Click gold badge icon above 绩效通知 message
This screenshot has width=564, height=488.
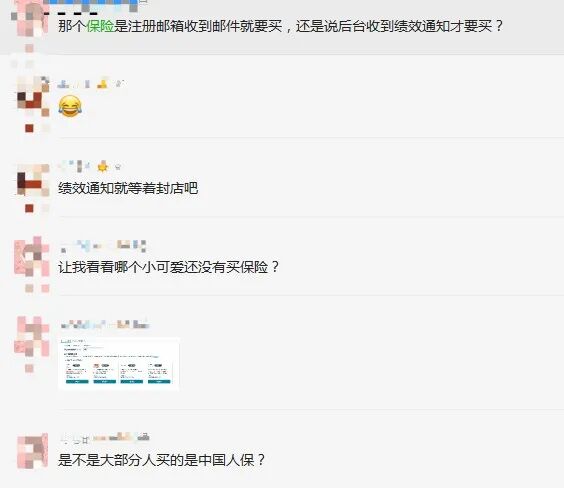click(103, 166)
